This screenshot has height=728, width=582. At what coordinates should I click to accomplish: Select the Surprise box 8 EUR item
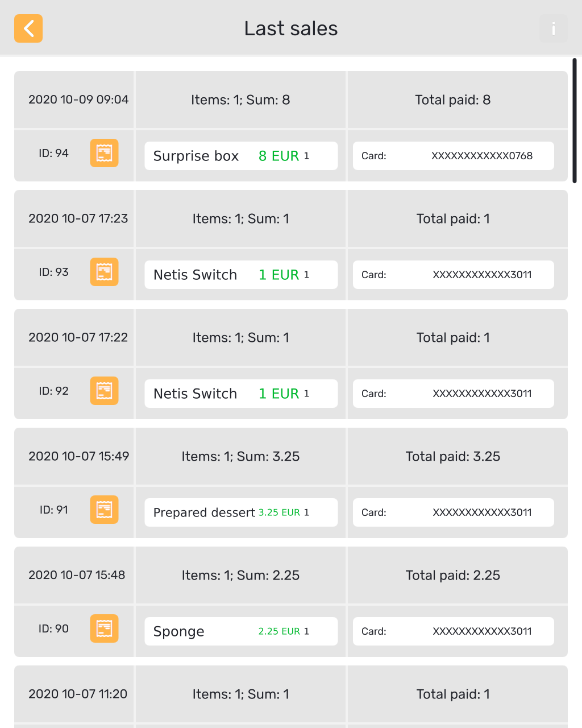pyautogui.click(x=241, y=156)
